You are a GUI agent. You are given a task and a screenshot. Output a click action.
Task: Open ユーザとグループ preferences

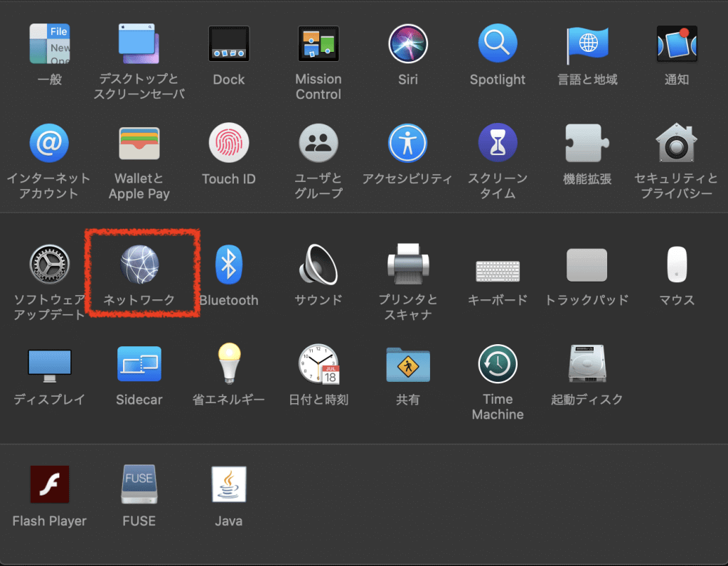point(318,143)
